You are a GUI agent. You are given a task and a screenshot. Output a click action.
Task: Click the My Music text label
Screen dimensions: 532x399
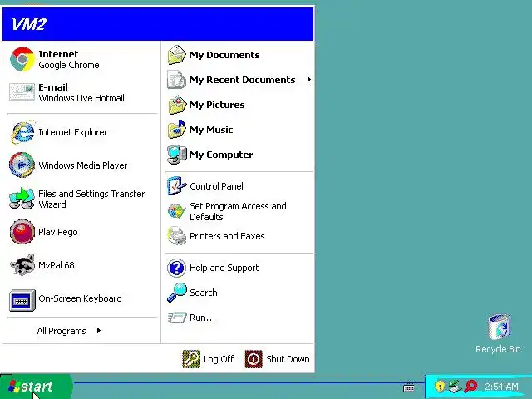click(x=211, y=130)
